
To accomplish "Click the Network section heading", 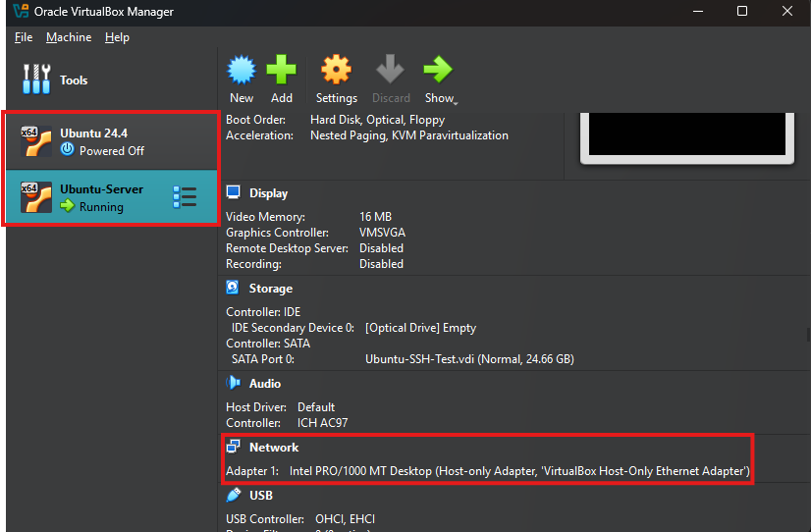I will 274,448.
